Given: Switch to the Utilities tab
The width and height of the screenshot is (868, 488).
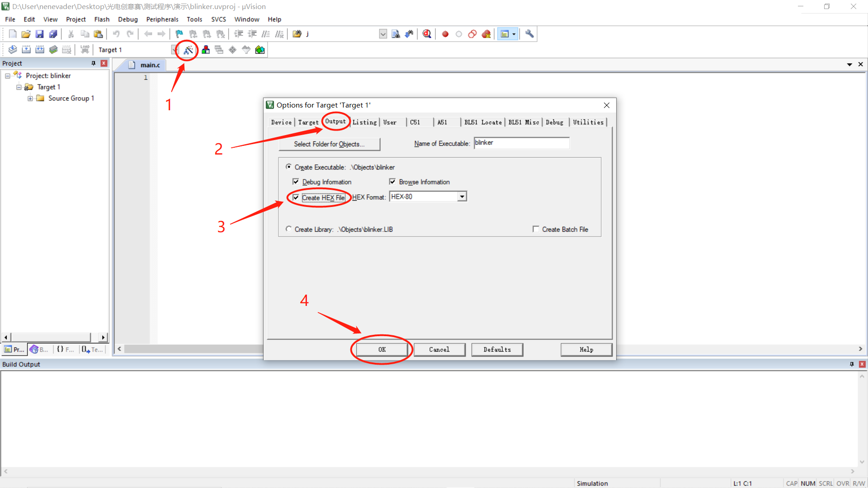Looking at the screenshot, I should (588, 122).
